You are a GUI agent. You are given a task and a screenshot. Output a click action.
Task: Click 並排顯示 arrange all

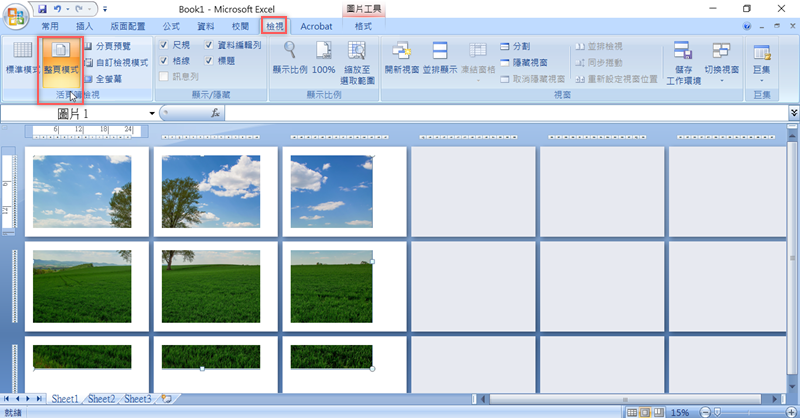click(x=440, y=58)
